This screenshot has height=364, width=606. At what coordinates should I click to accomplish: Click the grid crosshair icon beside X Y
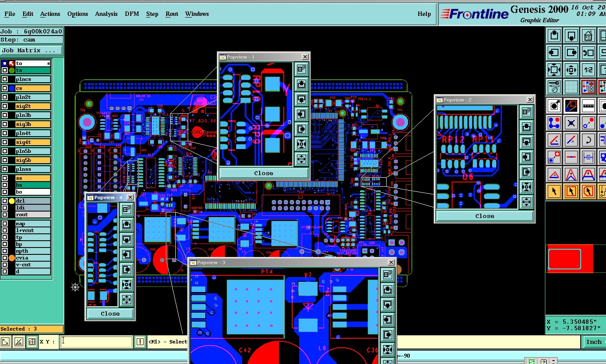click(x=32, y=342)
